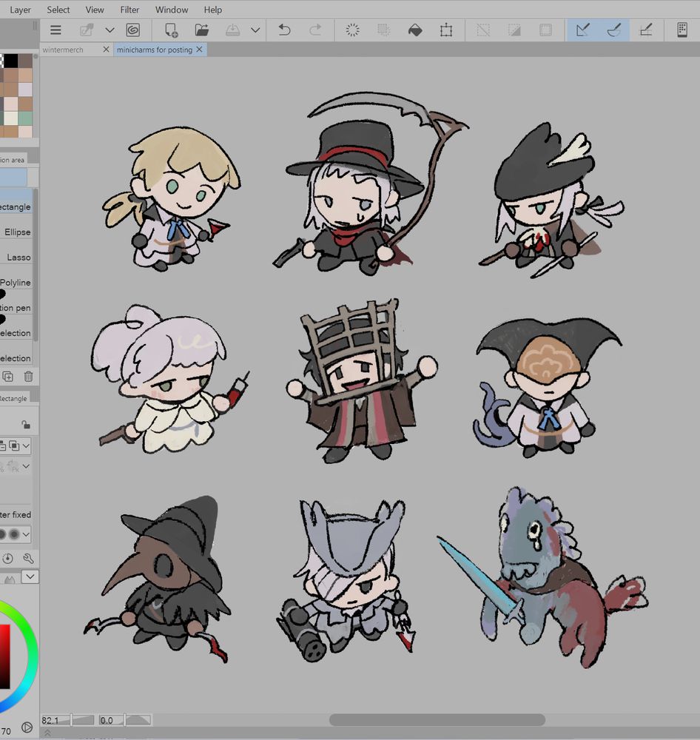Switch to the wintermerch canvas tab
This screenshot has width=700, height=740.
(62, 50)
